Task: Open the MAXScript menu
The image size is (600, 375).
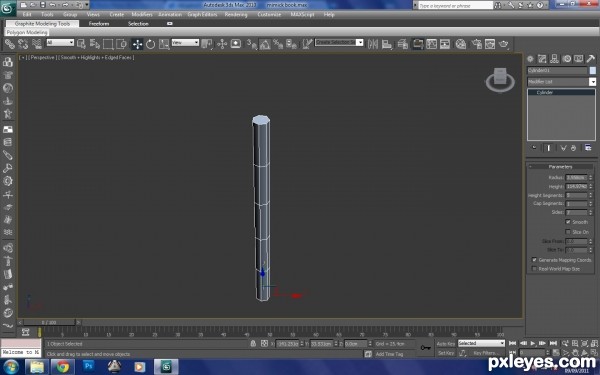Action: (x=302, y=15)
